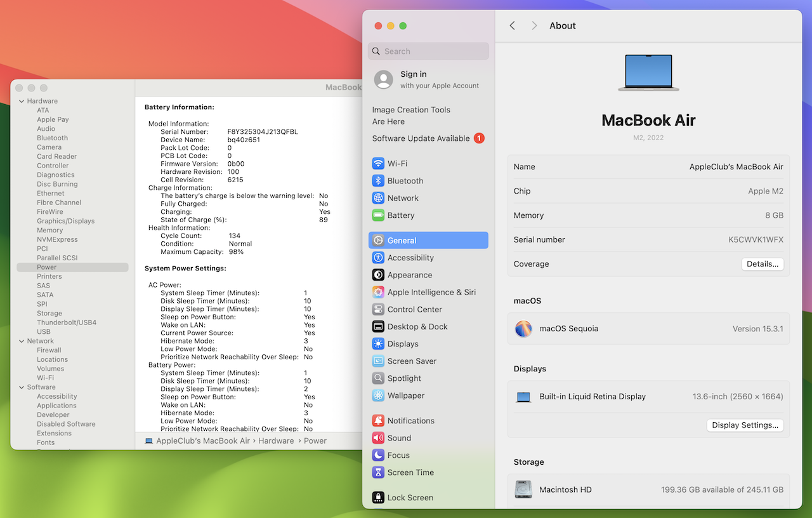Open Display Settings… button
The image size is (812, 518).
pos(745,425)
